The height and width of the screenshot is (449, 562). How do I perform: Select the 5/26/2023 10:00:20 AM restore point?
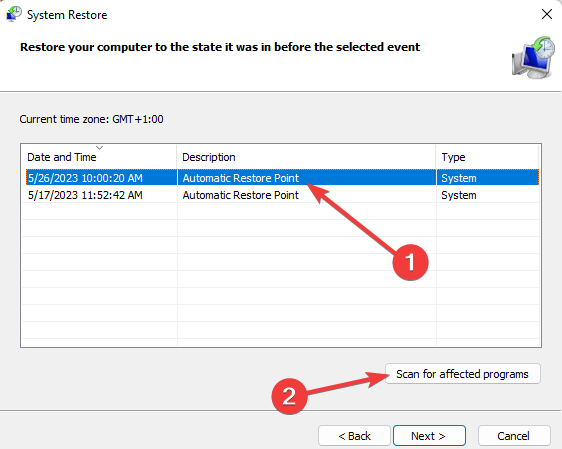click(x=282, y=178)
